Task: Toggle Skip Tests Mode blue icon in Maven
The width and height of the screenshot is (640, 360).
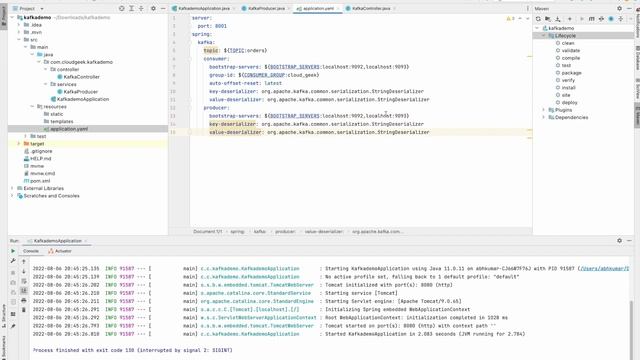Action: coord(611,19)
